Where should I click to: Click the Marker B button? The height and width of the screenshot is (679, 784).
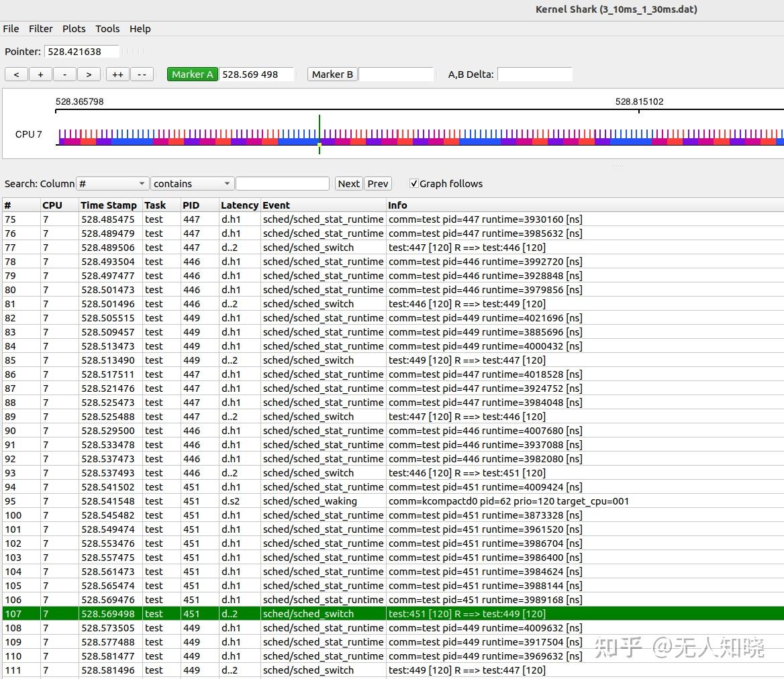pos(332,74)
